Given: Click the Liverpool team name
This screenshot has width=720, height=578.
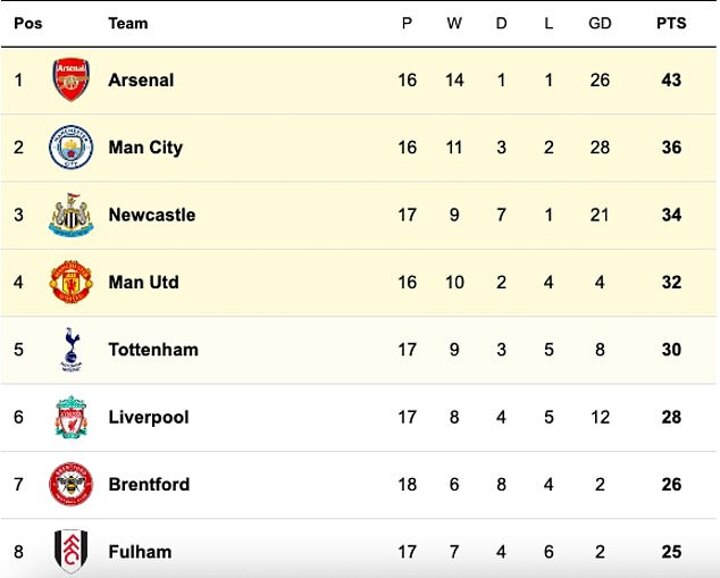Looking at the screenshot, I should pos(148,417).
